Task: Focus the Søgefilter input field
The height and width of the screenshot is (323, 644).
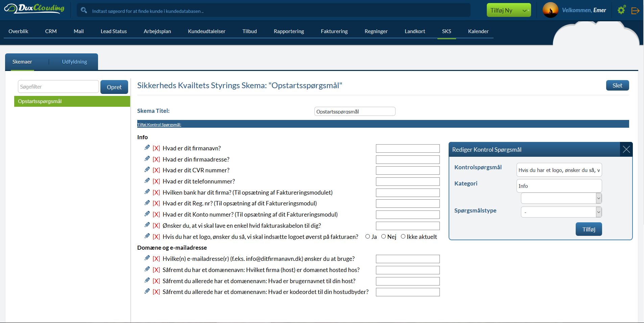Action: click(x=58, y=86)
